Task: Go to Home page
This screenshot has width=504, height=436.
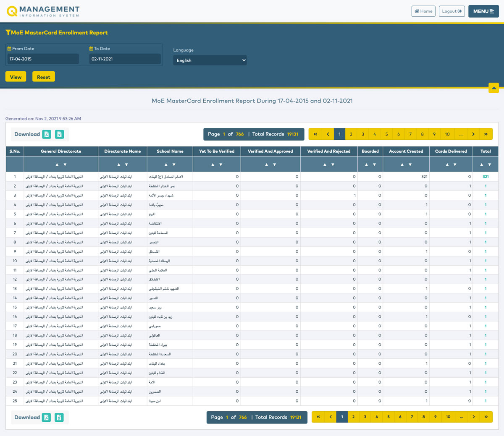Action: click(x=423, y=11)
